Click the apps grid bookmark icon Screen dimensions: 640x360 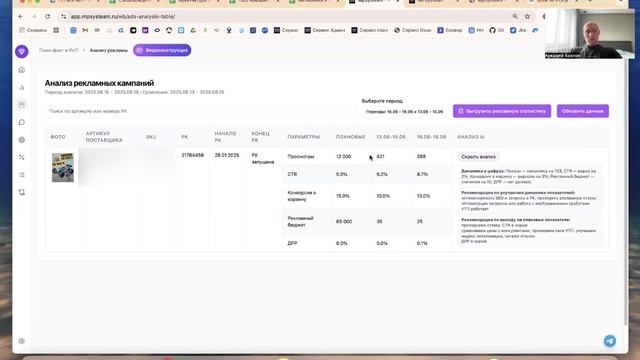[x=56, y=30]
